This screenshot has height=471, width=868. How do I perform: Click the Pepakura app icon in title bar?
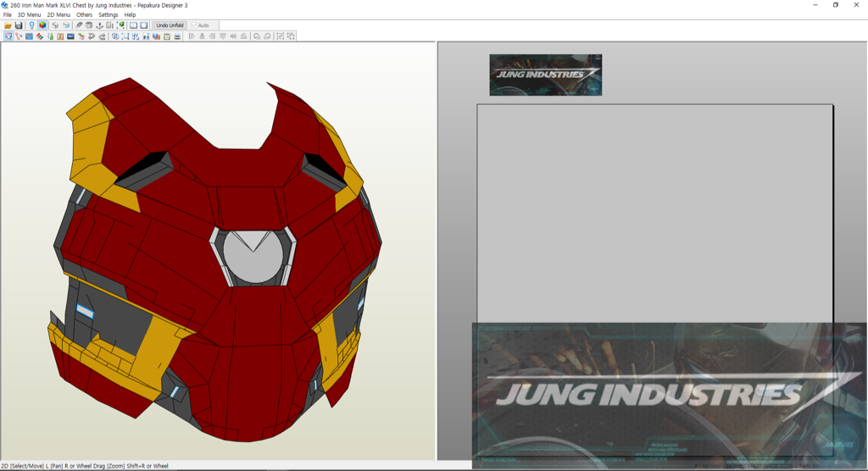click(5, 5)
